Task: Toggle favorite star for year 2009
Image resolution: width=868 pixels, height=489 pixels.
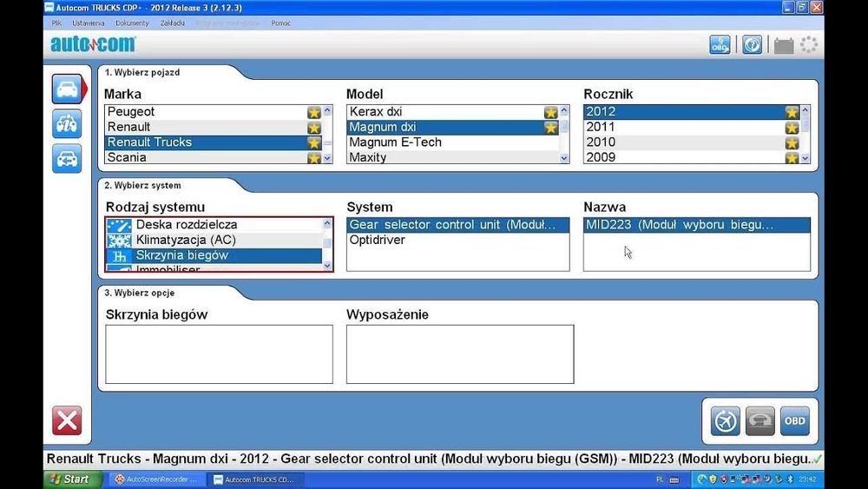Action: 792,158
